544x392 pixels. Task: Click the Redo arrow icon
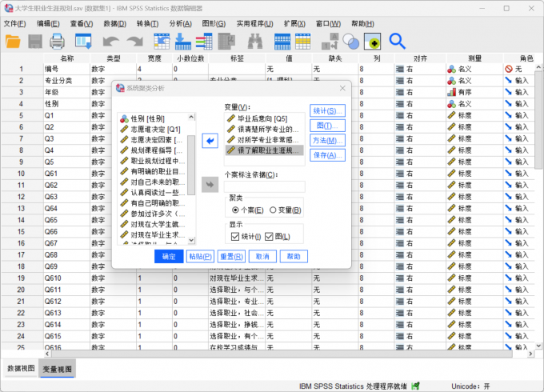point(135,42)
